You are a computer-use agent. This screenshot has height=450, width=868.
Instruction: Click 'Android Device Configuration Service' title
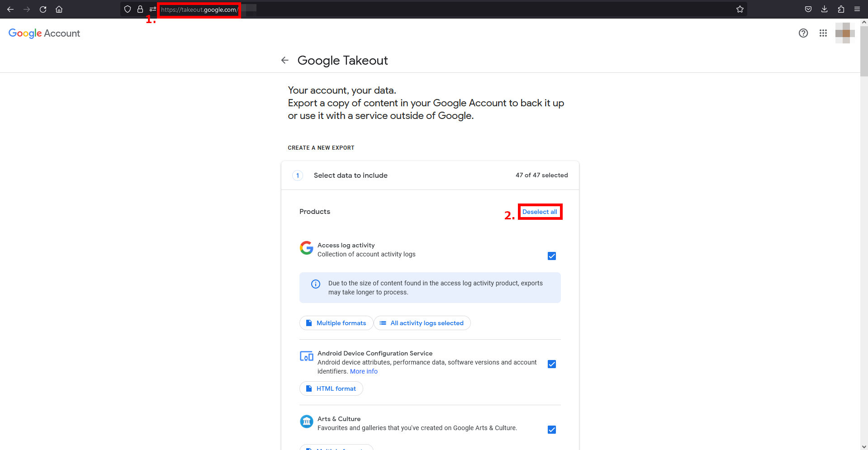(375, 353)
